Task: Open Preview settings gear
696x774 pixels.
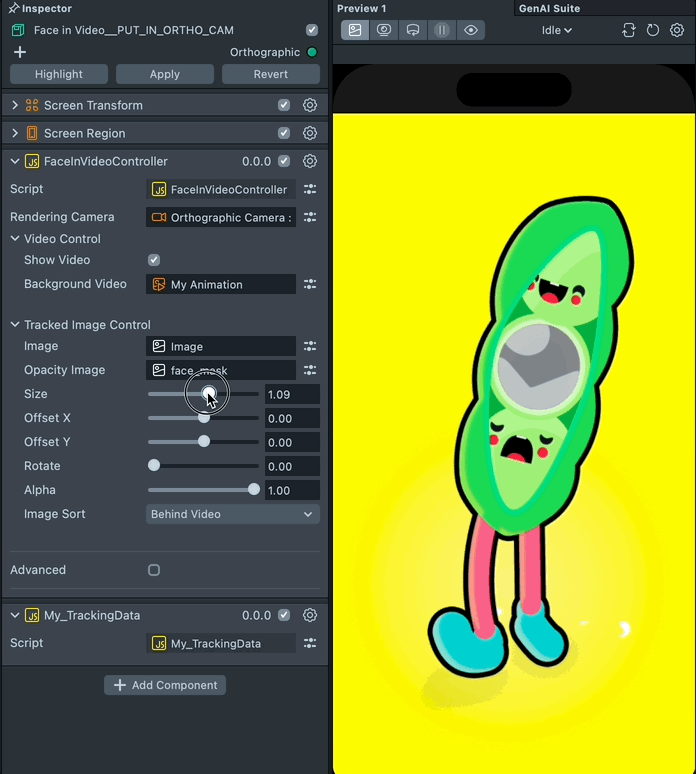Action: [677, 30]
